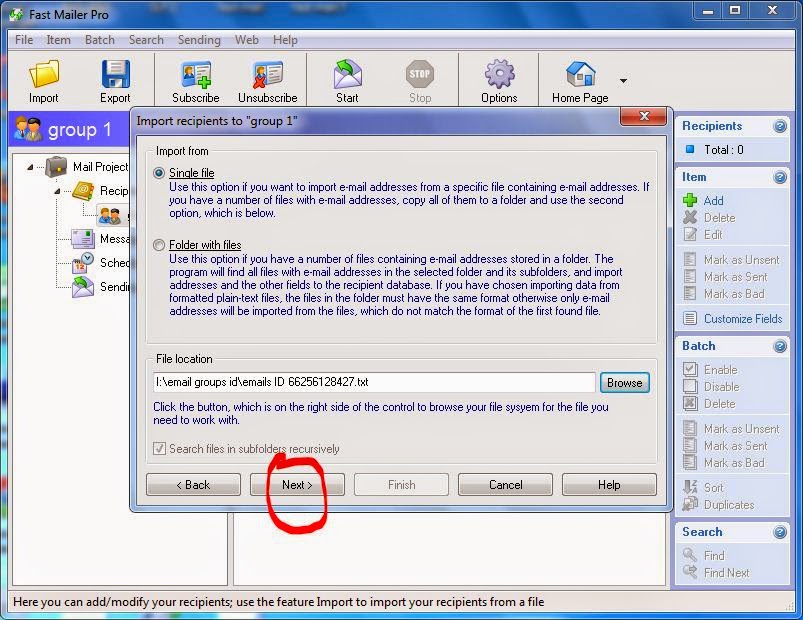
Task: Close the Import recipients dialog
Action: [x=644, y=116]
